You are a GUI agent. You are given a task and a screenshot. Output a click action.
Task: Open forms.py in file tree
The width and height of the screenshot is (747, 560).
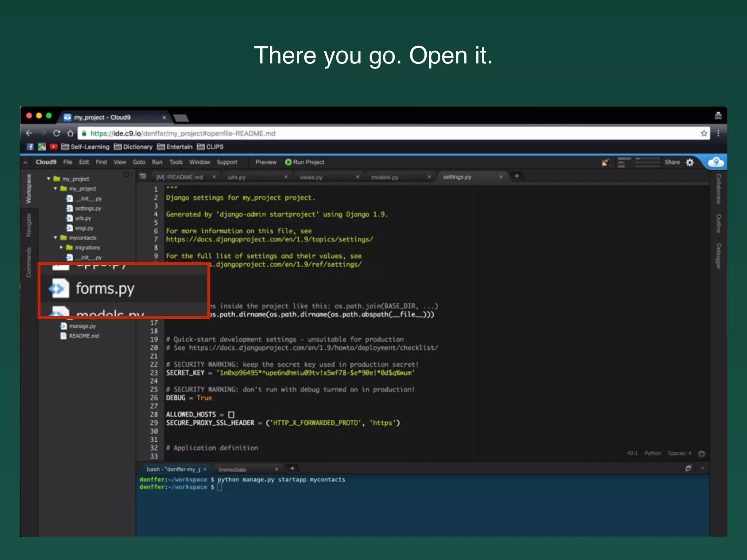tap(105, 289)
